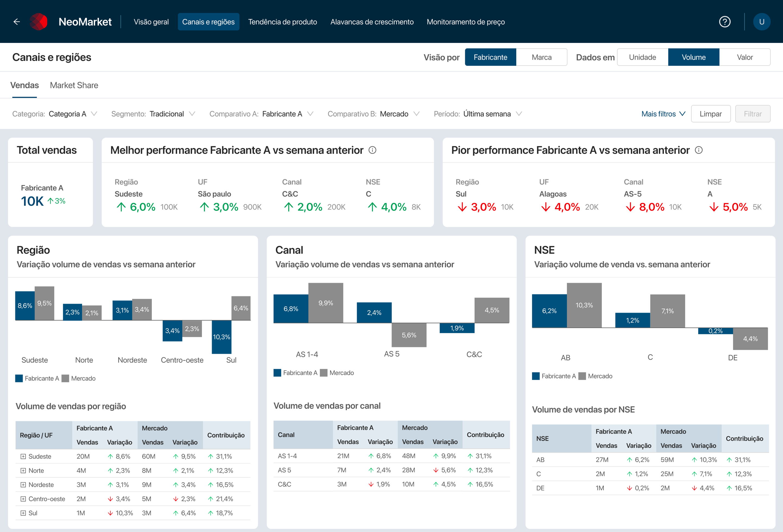Open Canais e regiões menu item

209,22
